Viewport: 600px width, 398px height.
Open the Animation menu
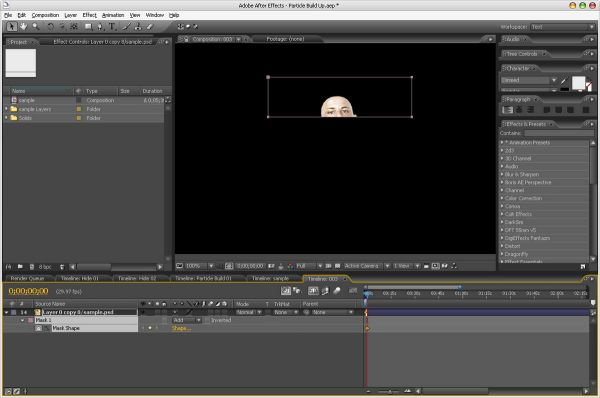113,15
